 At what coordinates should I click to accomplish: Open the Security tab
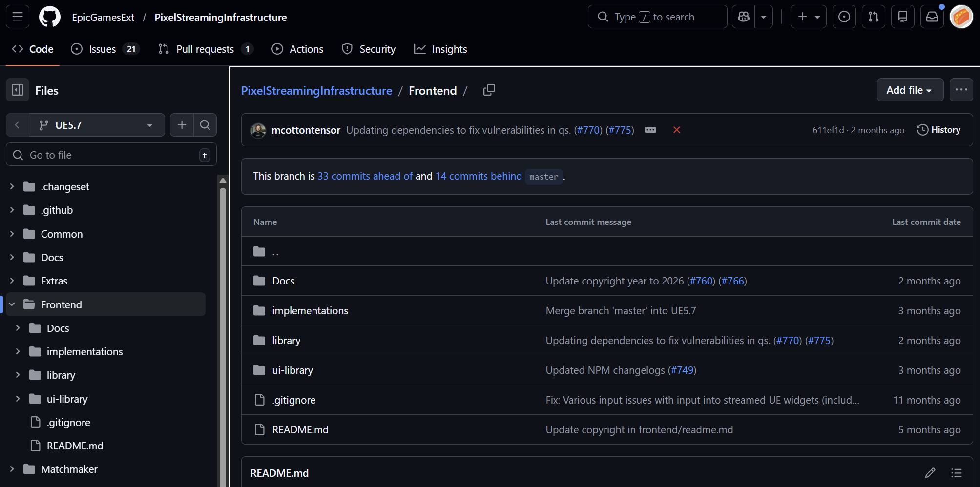pyautogui.click(x=369, y=49)
